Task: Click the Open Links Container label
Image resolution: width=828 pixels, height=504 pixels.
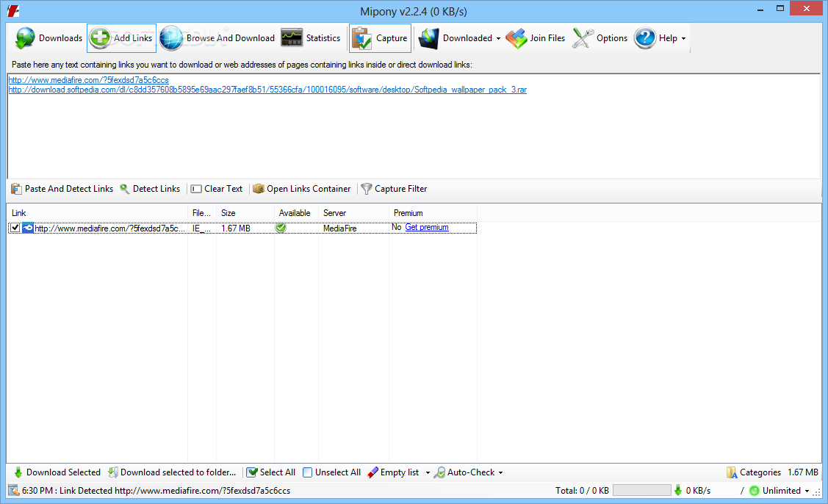Action: pos(309,189)
